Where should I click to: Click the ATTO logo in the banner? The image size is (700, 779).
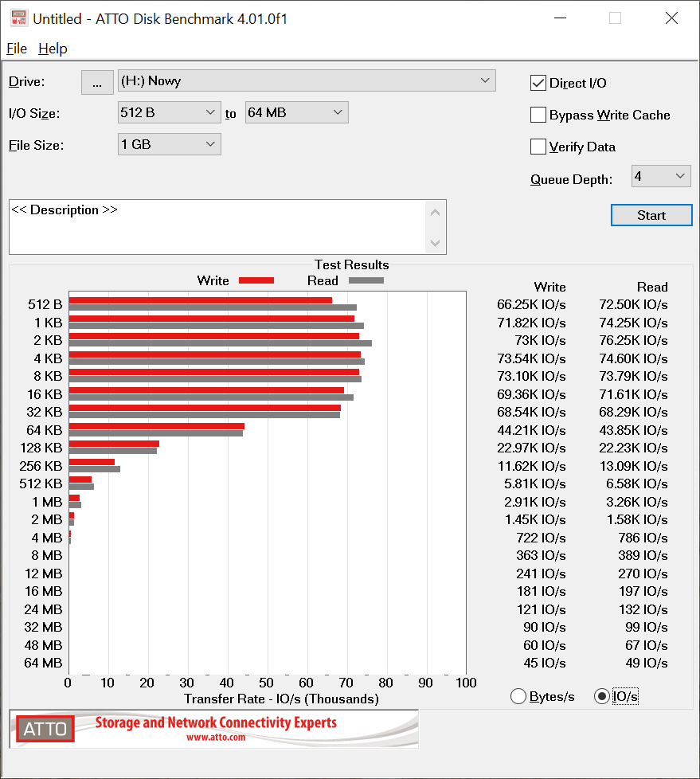pos(45,729)
